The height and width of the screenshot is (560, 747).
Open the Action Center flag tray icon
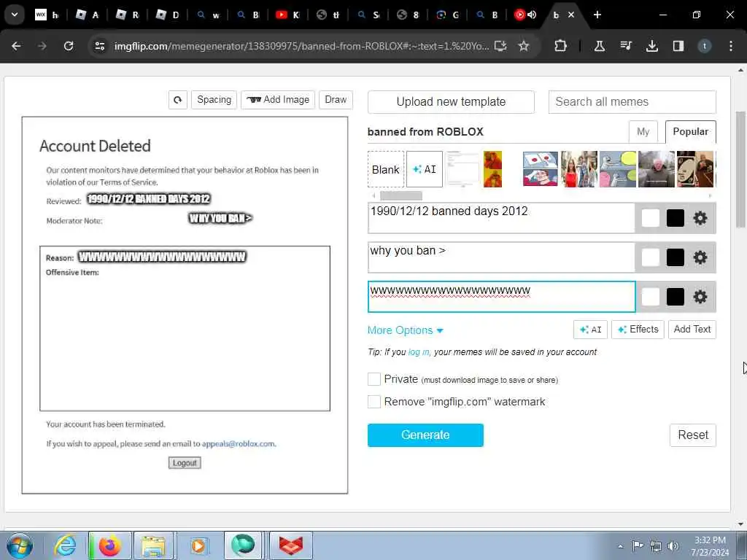point(638,545)
